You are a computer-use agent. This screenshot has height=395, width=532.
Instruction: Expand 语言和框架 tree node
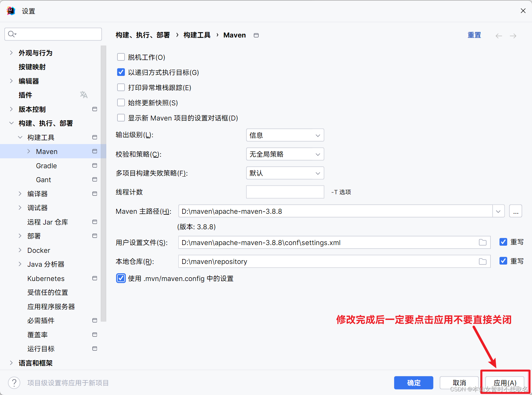click(11, 363)
